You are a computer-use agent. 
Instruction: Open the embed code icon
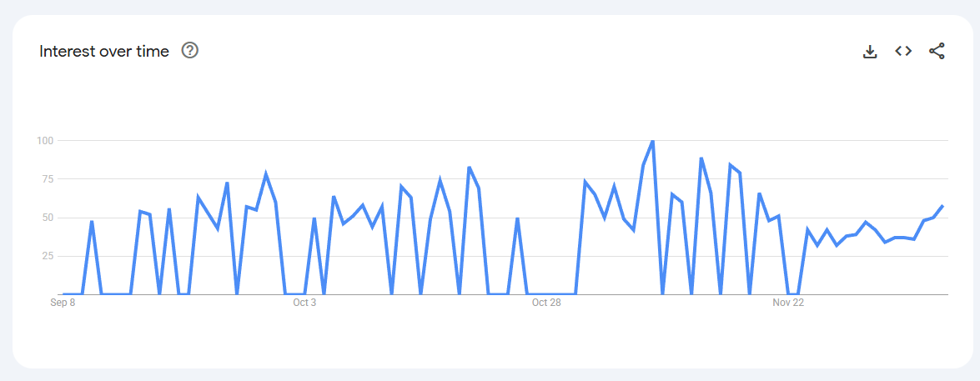(903, 51)
